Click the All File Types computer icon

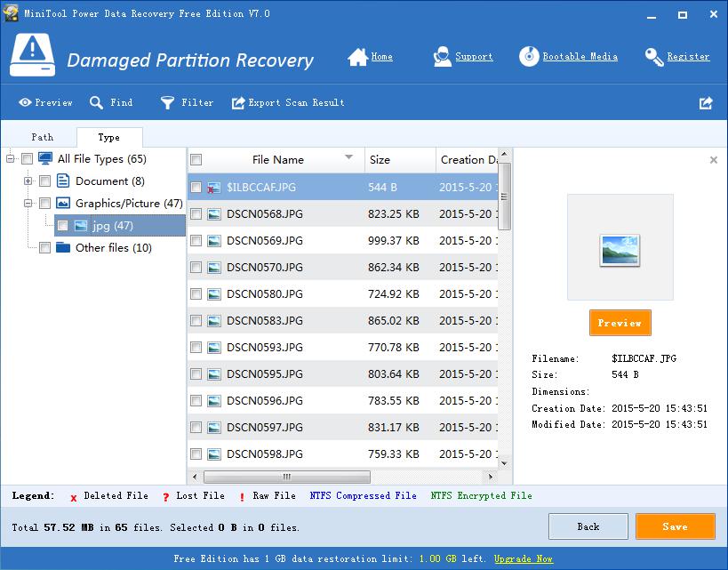[45, 158]
